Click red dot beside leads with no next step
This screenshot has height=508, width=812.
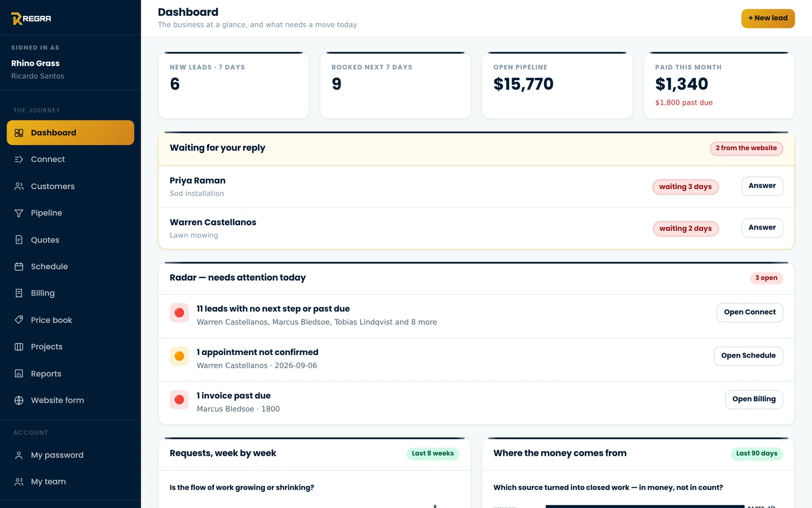(x=179, y=313)
